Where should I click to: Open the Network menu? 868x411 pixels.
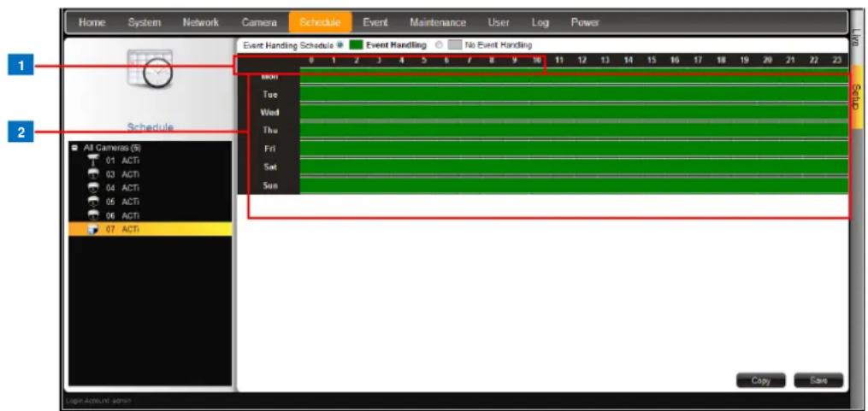200,23
